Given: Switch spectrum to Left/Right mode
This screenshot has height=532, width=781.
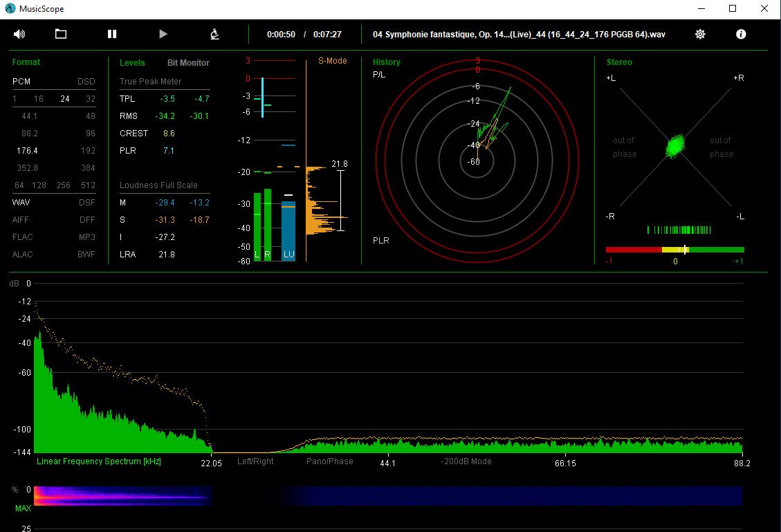Looking at the screenshot, I should tap(255, 461).
